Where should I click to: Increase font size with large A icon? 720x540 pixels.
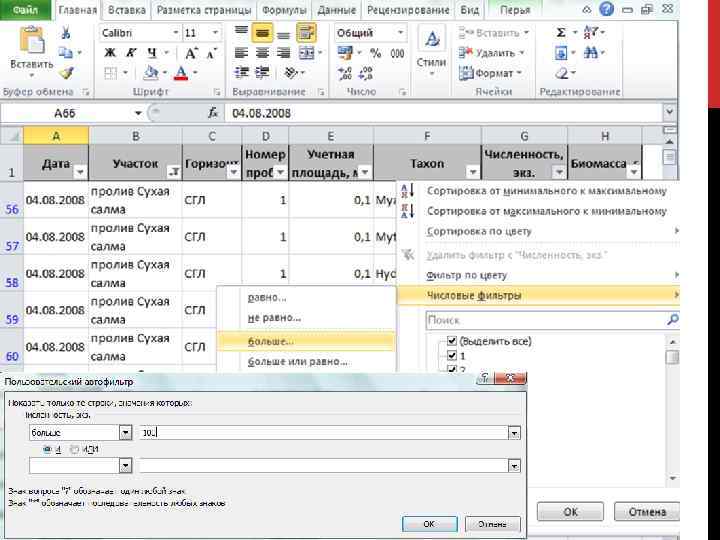click(x=191, y=53)
